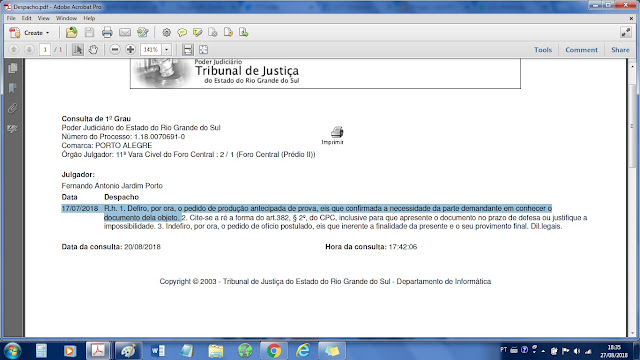Close the document with the menu-bar X
This screenshot has width=640, height=360.
coord(631,18)
